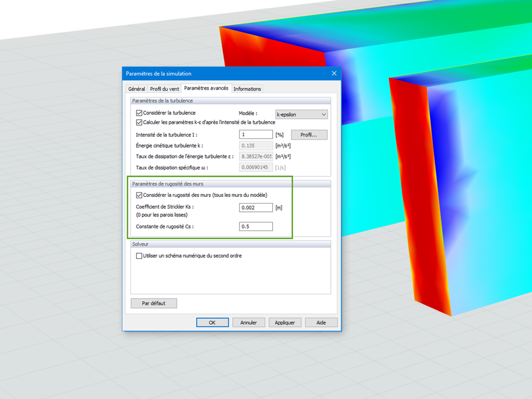Switch to the Général tab
The width and height of the screenshot is (532, 399).
pyautogui.click(x=137, y=88)
